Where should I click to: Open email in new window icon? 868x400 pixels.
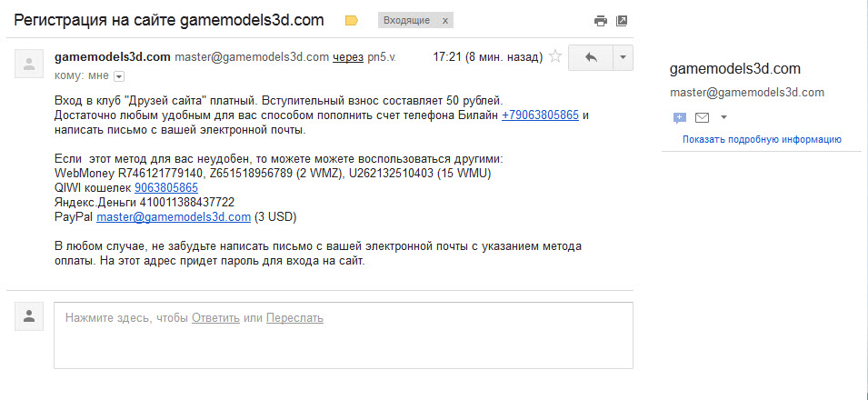click(622, 21)
